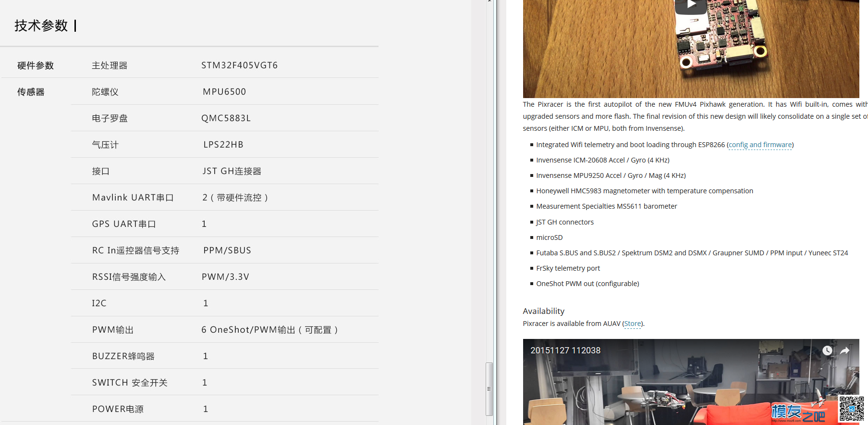Click the Invensense MPU9250 bullet item
868x425 pixels.
coord(611,175)
